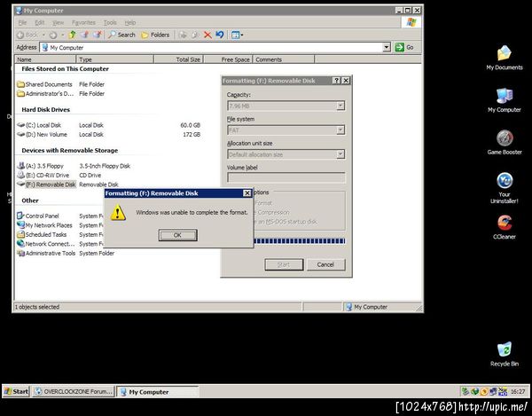Image resolution: width=532 pixels, height=416 pixels.
Task: Open the Tools menu
Action: coord(110,22)
